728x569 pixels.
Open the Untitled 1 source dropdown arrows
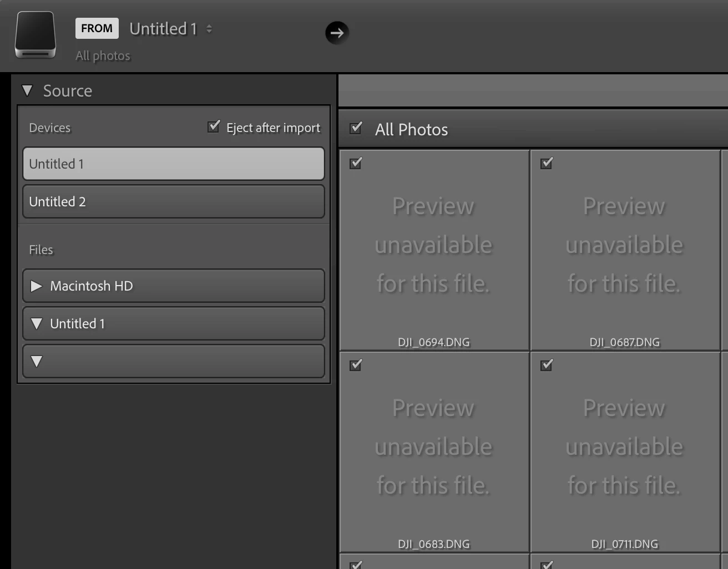pos(209,29)
